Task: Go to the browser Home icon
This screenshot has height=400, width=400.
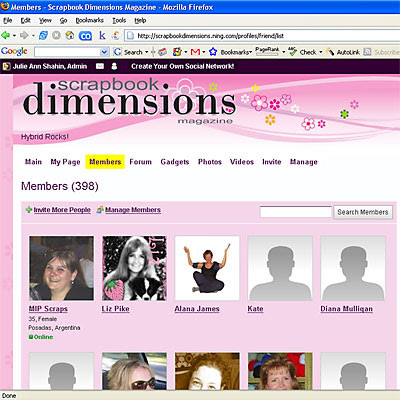Action: tap(70, 35)
